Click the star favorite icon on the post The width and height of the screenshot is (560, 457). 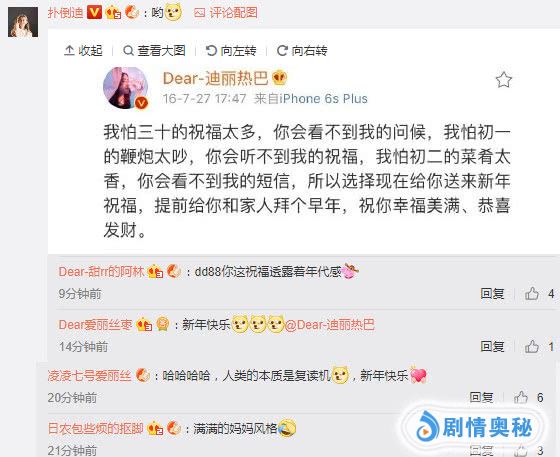(x=504, y=80)
